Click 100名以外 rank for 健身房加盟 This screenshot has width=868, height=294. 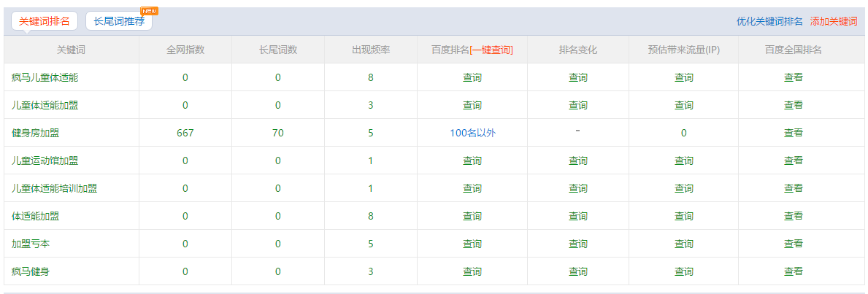coord(472,133)
